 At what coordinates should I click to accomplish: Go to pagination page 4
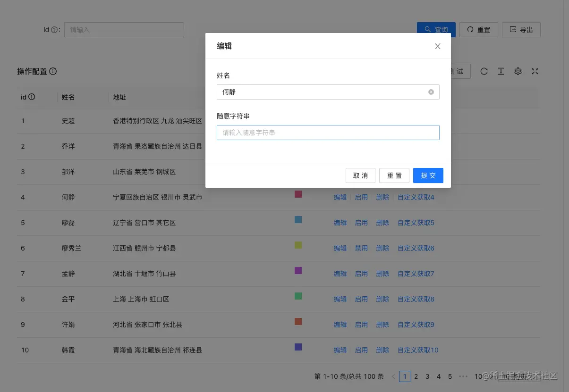(x=439, y=376)
